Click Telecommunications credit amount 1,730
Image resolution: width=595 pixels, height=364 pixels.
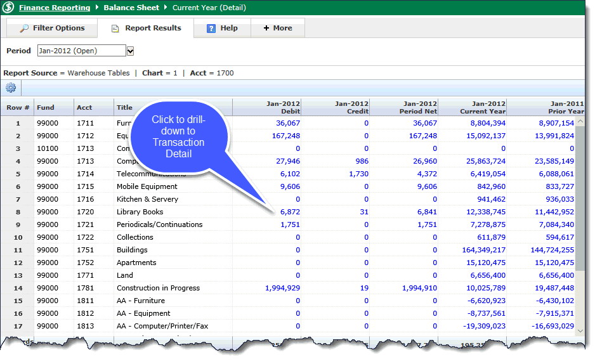(358, 174)
